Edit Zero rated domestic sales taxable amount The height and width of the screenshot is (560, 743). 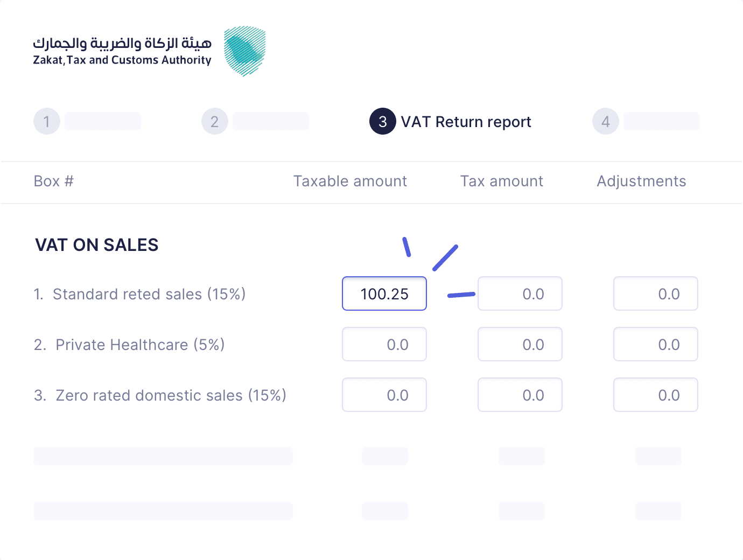pos(384,395)
